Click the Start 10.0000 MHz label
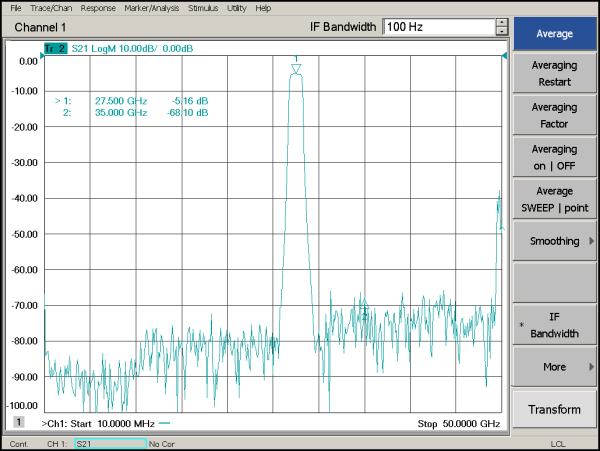This screenshot has height=451, width=600. pyautogui.click(x=112, y=424)
